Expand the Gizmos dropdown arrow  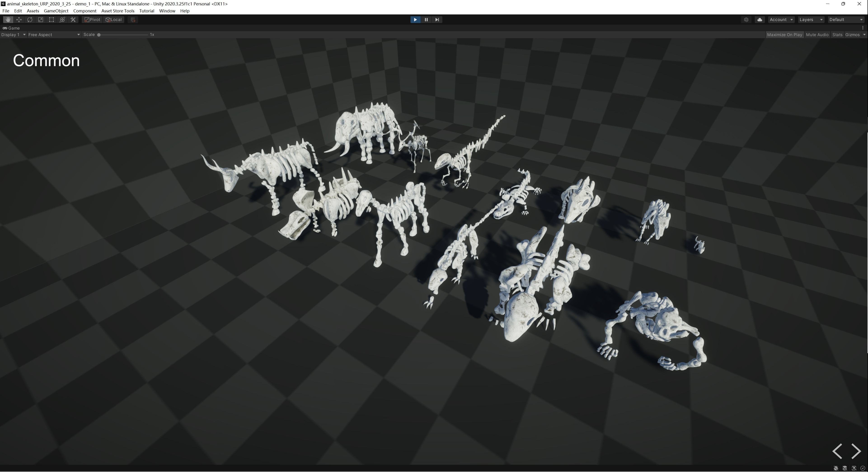[x=864, y=35]
